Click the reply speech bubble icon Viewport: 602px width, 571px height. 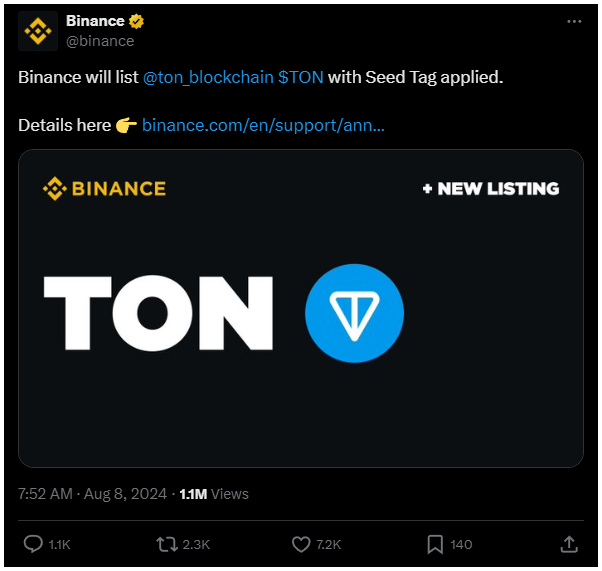(33, 544)
